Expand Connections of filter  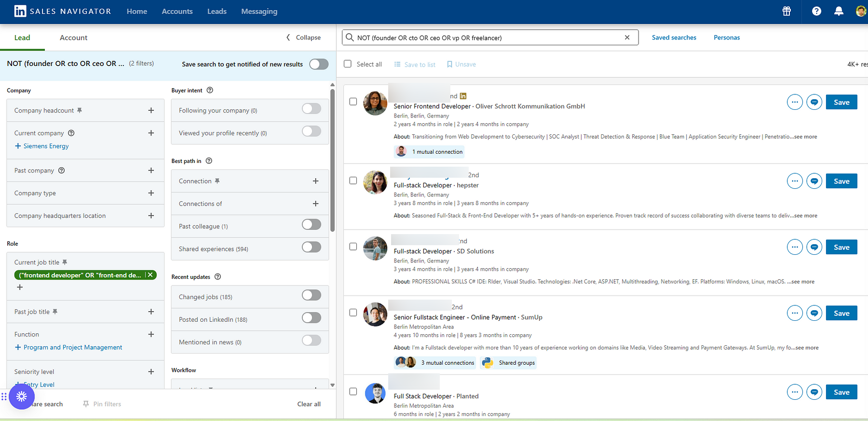tap(315, 204)
